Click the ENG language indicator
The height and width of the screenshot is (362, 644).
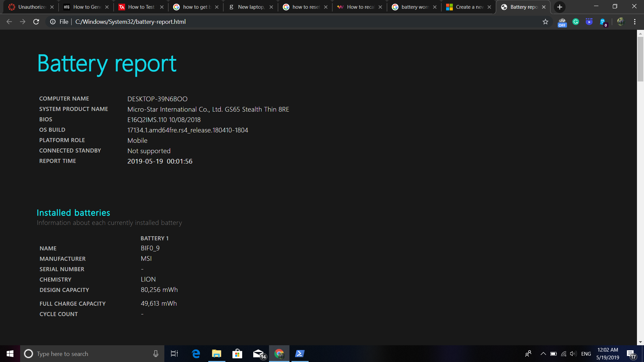[586, 354]
